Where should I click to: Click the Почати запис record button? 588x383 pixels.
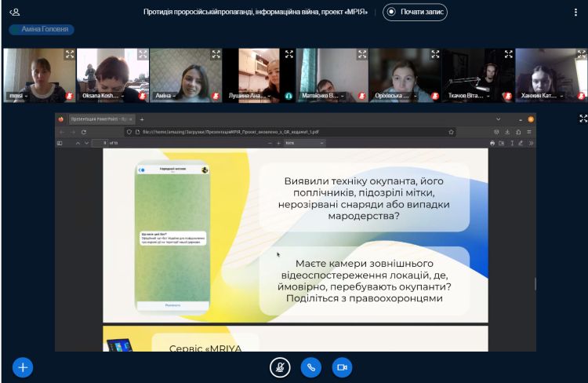(x=415, y=12)
